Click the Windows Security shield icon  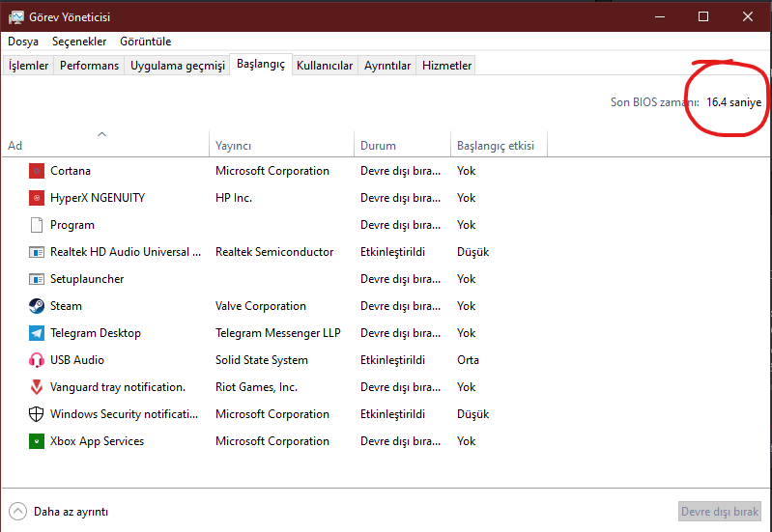(x=37, y=414)
